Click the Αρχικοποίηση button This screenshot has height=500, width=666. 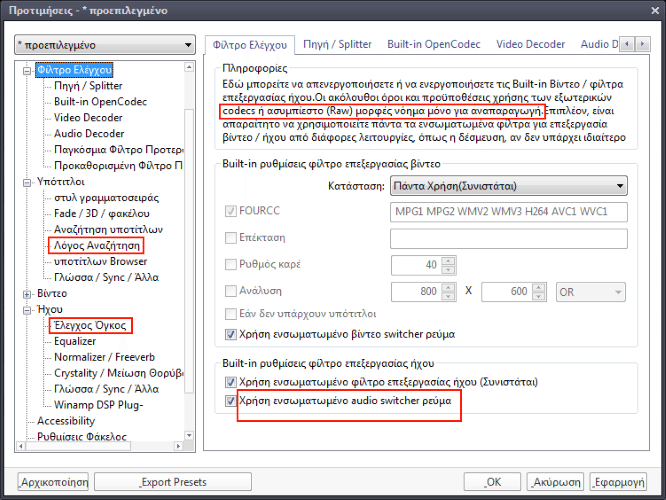tap(54, 482)
